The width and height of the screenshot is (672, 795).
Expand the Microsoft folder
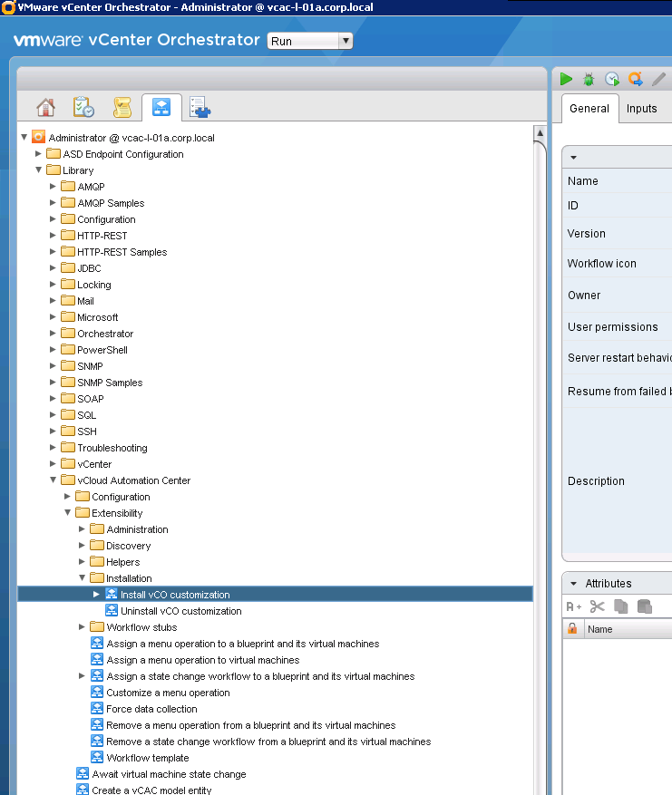[53, 317]
